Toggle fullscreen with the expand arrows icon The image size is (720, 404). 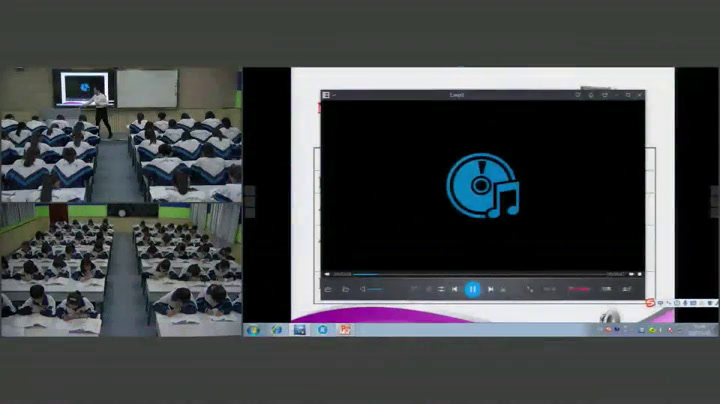click(x=530, y=289)
